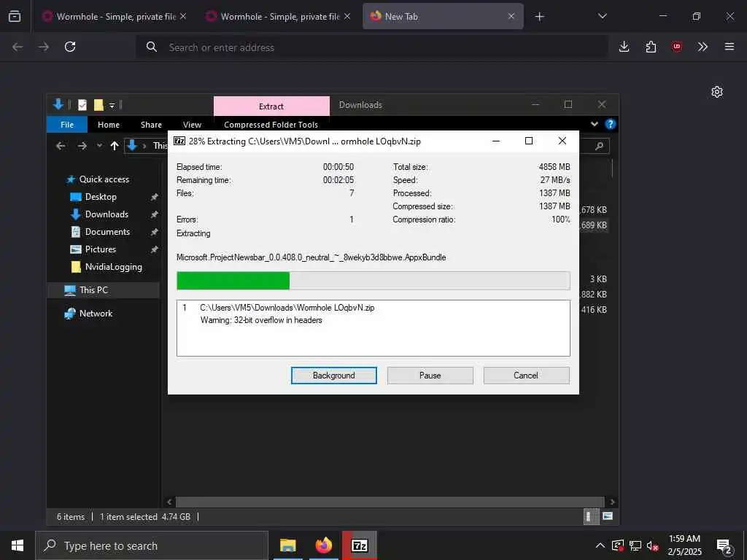747x560 pixels.
Task: Open the File menu in Explorer
Action: point(66,124)
